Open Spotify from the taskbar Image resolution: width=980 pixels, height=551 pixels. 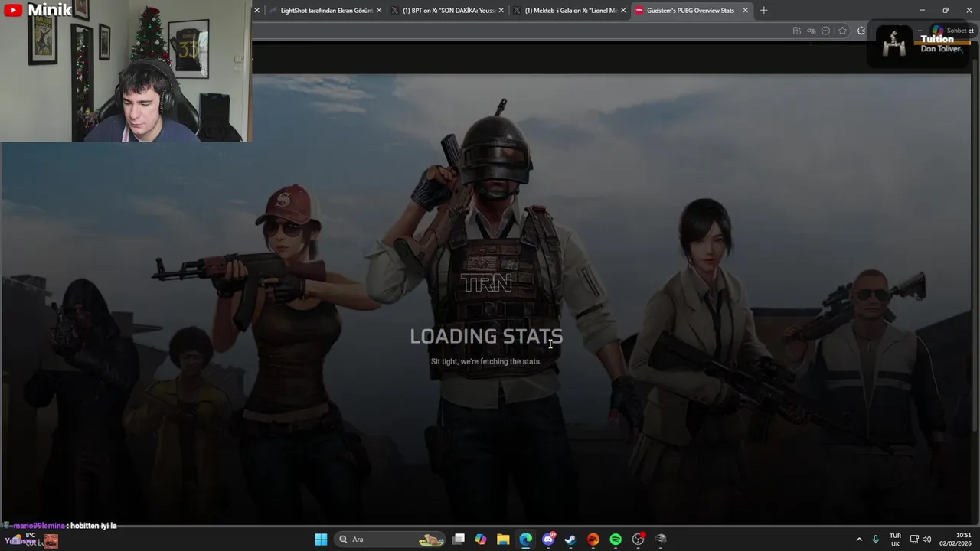tap(616, 540)
